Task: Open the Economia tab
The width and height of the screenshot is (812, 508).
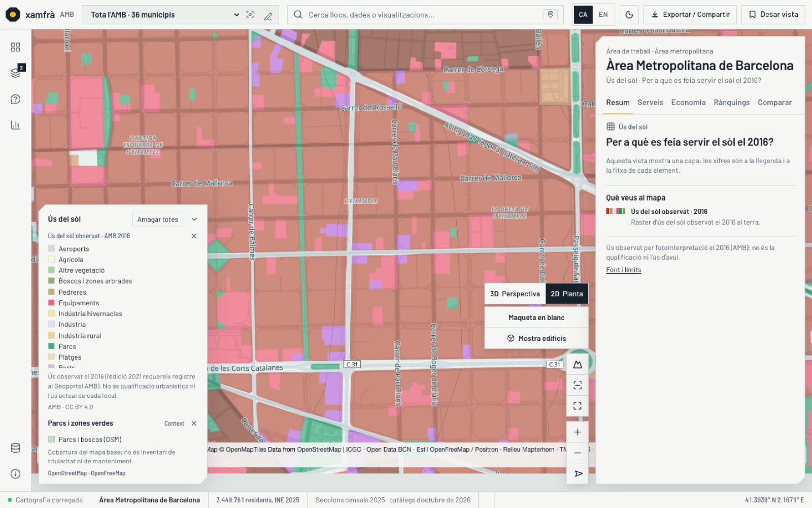Action: coord(688,103)
